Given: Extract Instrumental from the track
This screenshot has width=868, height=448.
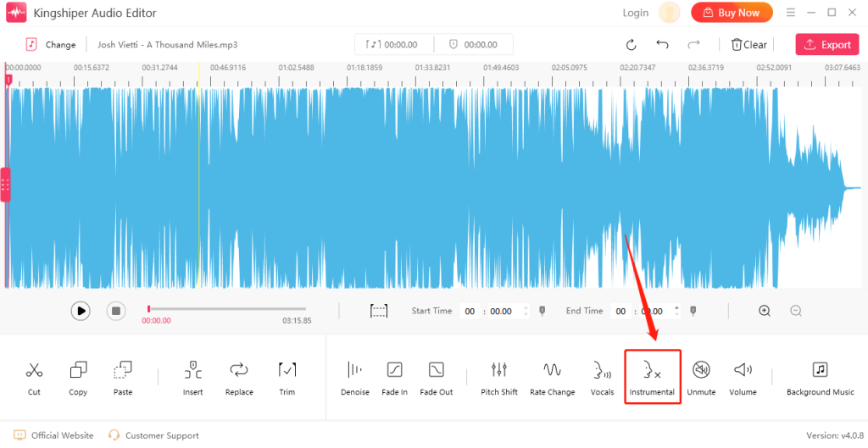Looking at the screenshot, I should 652,378.
